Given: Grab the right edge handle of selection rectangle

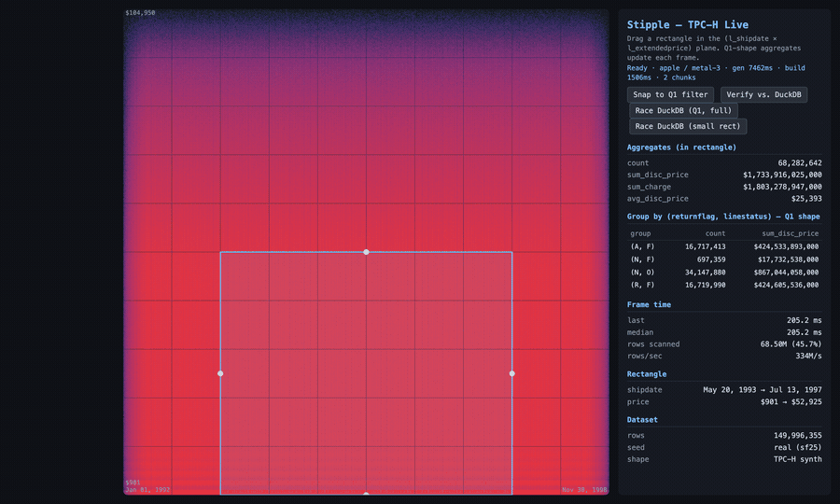Looking at the screenshot, I should (512, 373).
